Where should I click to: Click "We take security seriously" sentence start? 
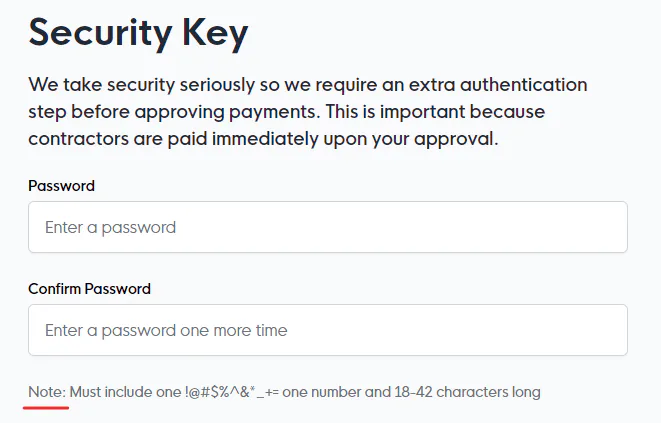130,84
